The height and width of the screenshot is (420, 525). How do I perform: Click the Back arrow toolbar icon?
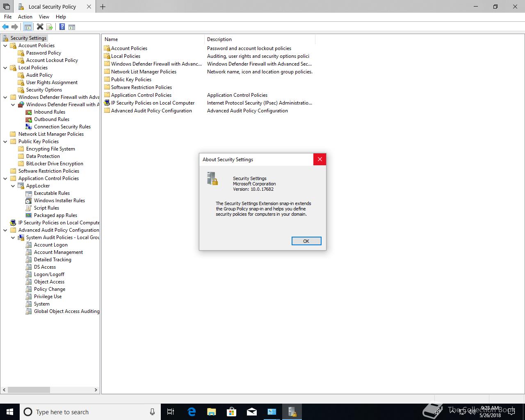[x=5, y=27]
